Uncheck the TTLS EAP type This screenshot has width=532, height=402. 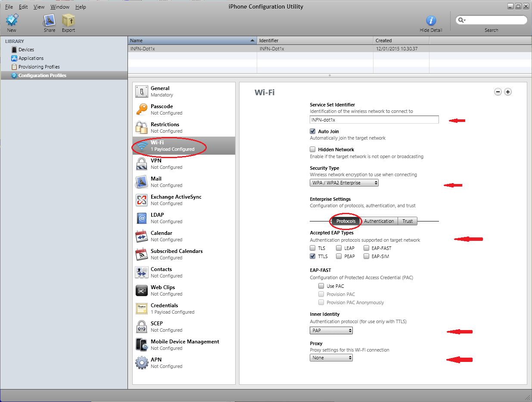point(313,256)
